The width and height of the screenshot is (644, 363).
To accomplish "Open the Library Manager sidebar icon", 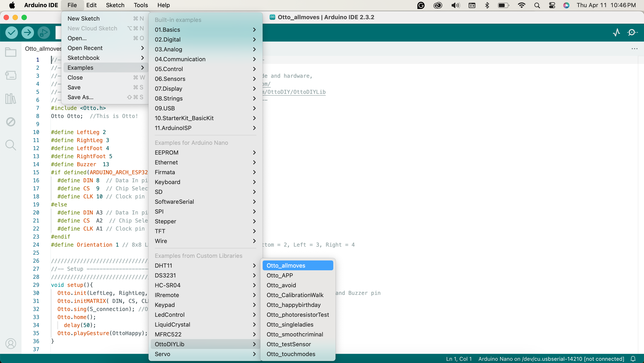I will [11, 99].
